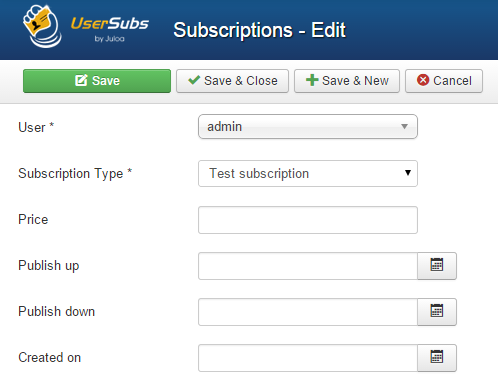The width and height of the screenshot is (498, 387).
Task: Click the green Save button
Action: pos(97,81)
